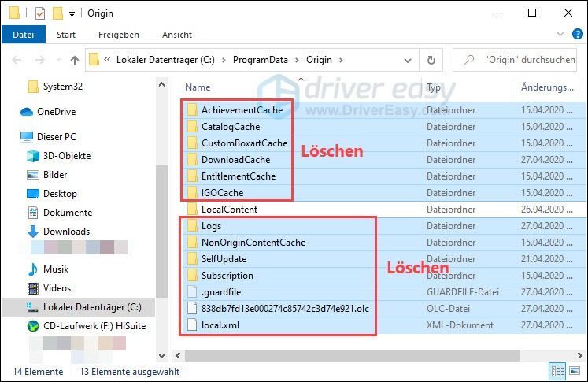Open the Datei menu
Image resolution: width=588 pixels, height=382 pixels.
coord(24,35)
